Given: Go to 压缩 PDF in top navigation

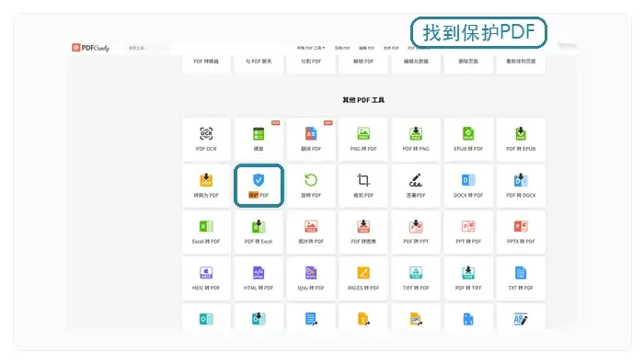Looking at the screenshot, I should pyautogui.click(x=342, y=48).
